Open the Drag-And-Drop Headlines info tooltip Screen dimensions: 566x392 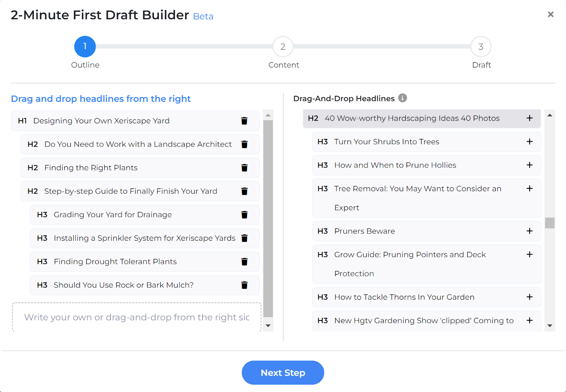(403, 98)
